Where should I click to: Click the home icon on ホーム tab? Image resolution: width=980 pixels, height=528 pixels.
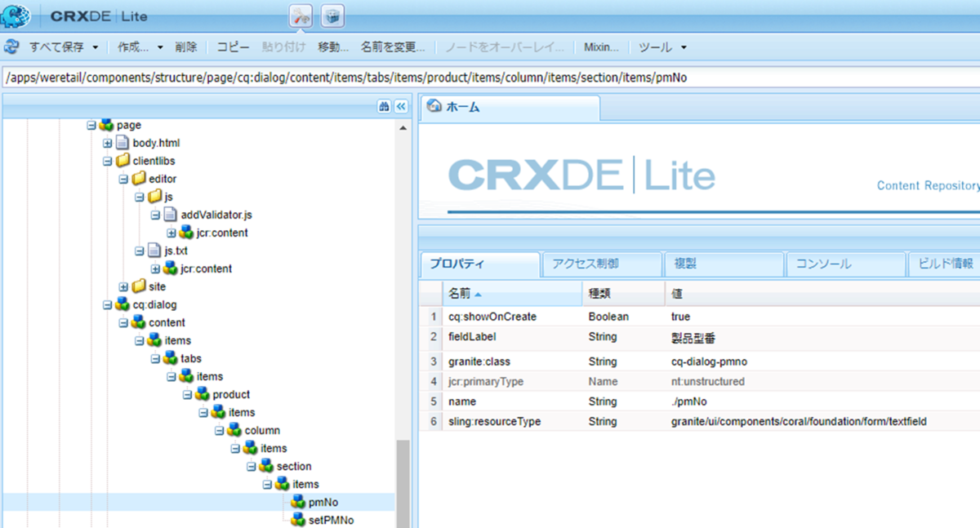pyautogui.click(x=434, y=107)
